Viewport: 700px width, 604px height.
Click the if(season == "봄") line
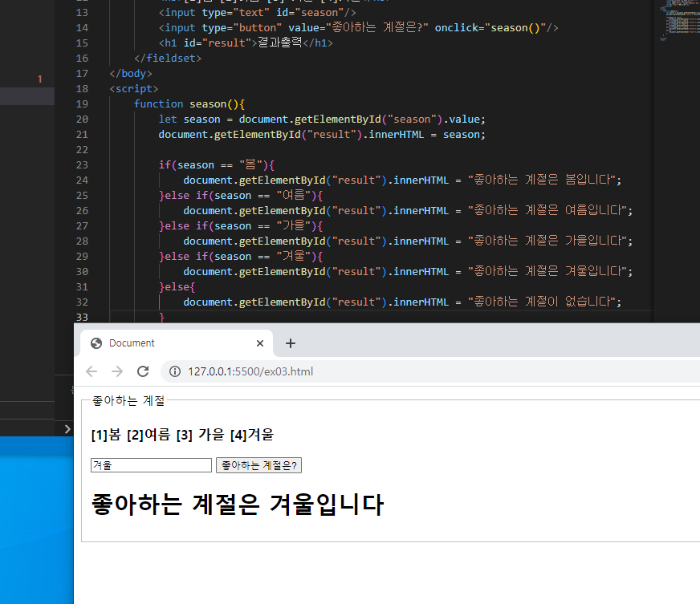coord(217,165)
